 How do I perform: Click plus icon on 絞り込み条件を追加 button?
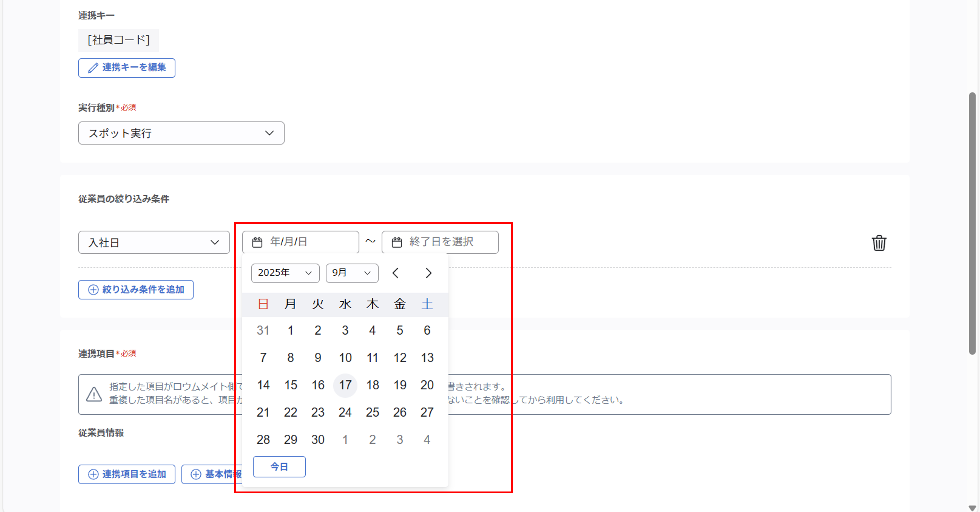pyautogui.click(x=93, y=290)
